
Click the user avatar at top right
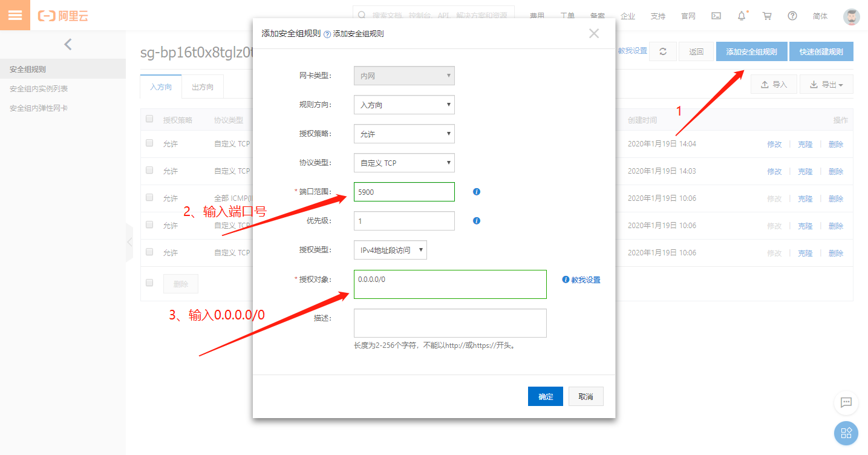point(851,16)
